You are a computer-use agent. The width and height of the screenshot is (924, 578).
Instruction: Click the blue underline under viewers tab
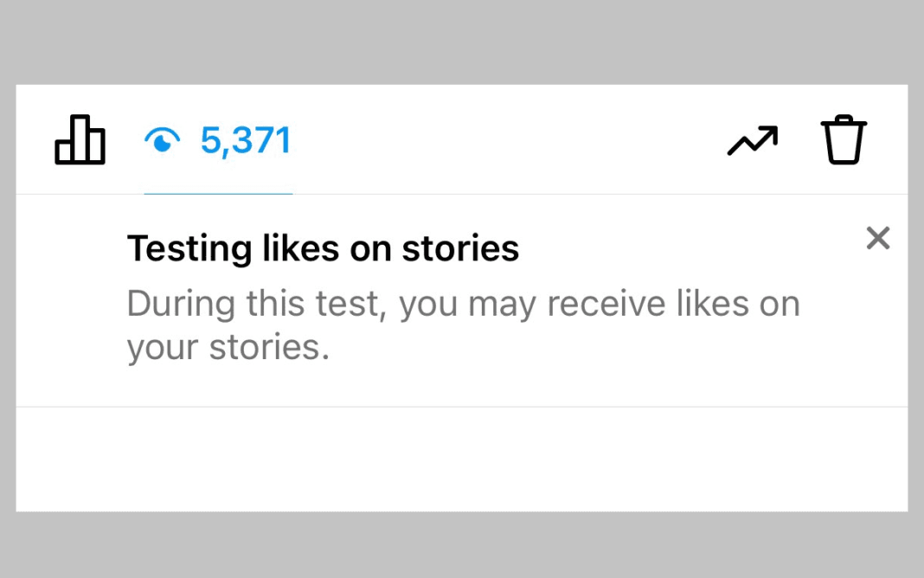(x=218, y=193)
